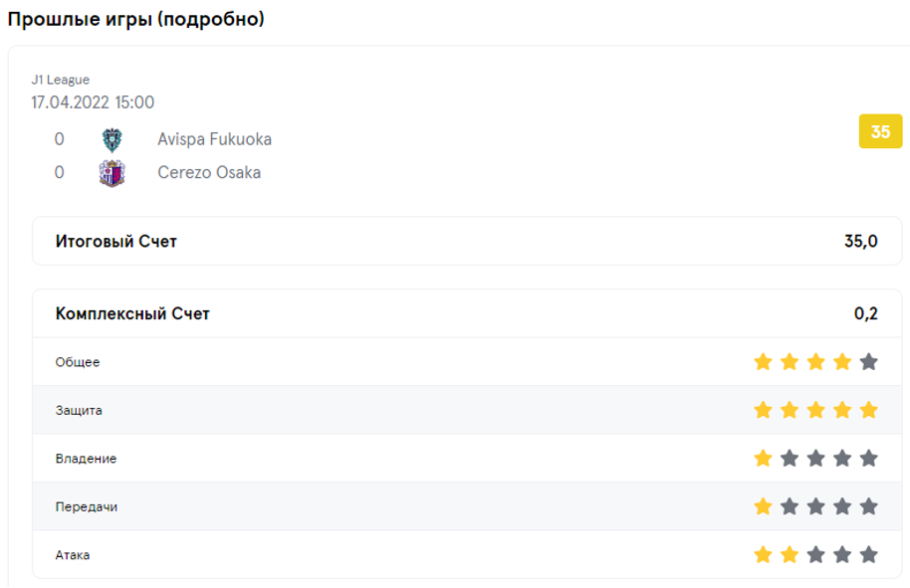This screenshot has height=588, width=910.
Task: Open the Cerezo Osaka team name
Action: pos(209,172)
